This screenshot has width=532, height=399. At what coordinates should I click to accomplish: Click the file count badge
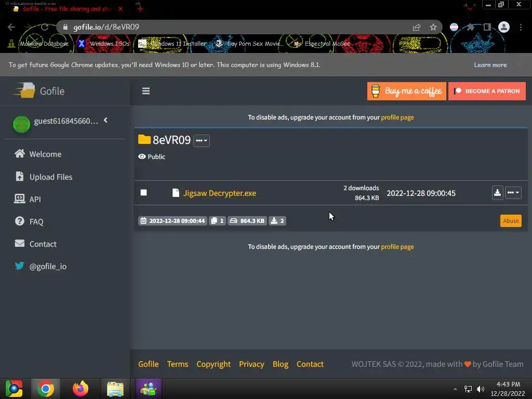tap(217, 221)
